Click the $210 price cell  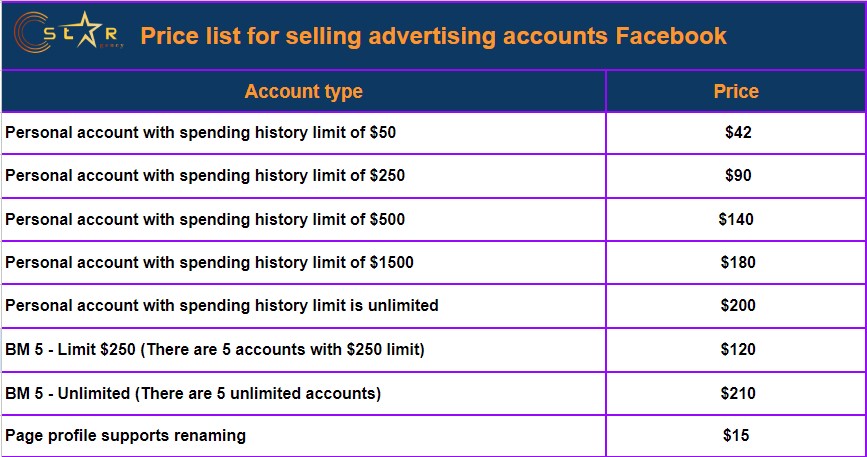[737, 393]
